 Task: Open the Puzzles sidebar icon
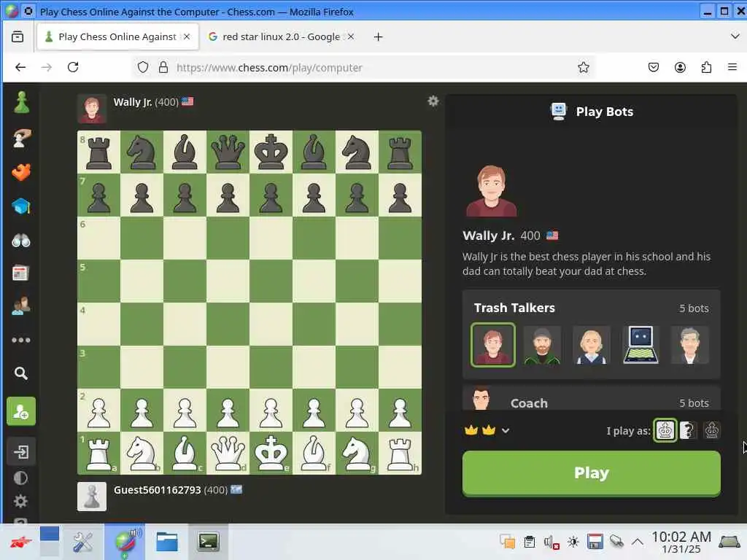(21, 172)
